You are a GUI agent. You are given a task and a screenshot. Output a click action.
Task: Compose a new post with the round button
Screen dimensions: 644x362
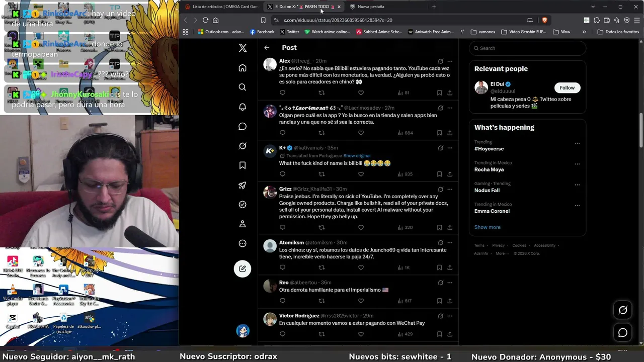point(243,268)
